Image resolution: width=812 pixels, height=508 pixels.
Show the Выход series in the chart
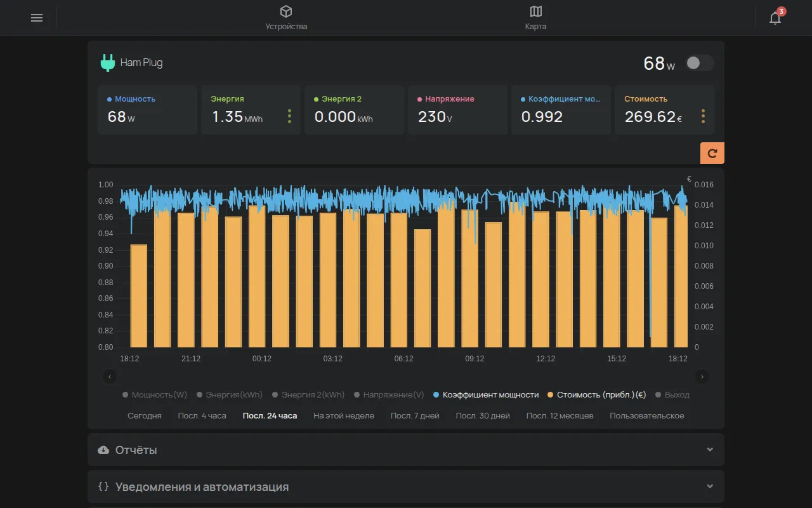click(672, 394)
